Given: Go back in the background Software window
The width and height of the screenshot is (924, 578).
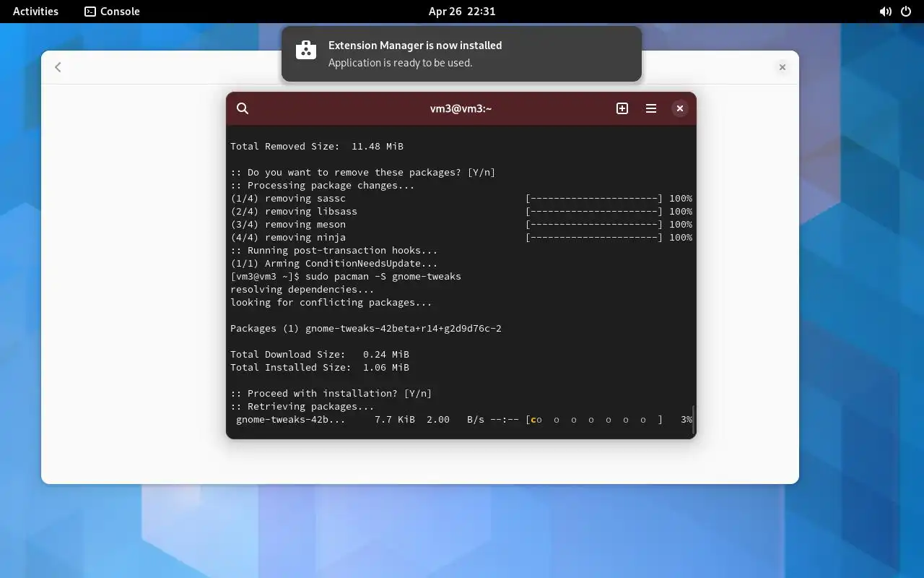Looking at the screenshot, I should [58, 67].
